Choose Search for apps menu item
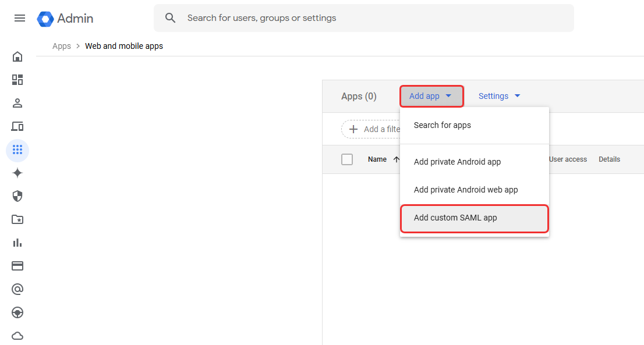This screenshot has width=644, height=345. [x=442, y=125]
